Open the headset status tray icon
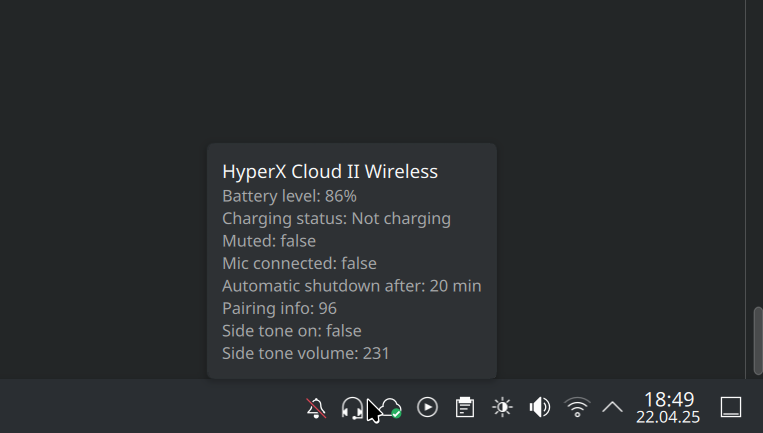The width and height of the screenshot is (763, 433). point(352,407)
